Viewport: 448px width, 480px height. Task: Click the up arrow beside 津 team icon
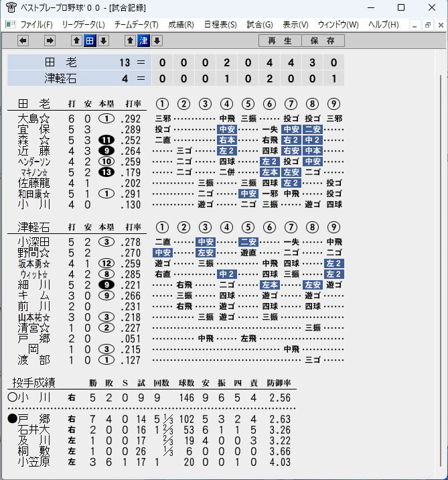tap(130, 41)
